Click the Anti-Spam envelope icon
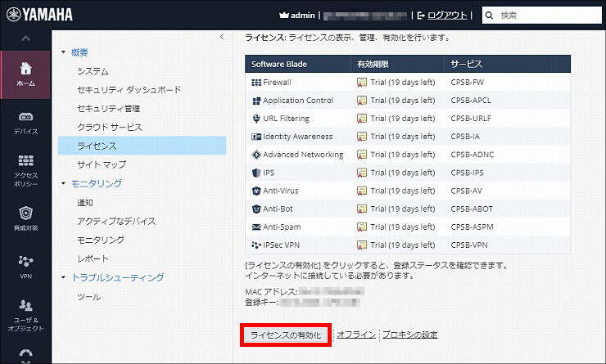This screenshot has width=606, height=364. click(x=256, y=227)
